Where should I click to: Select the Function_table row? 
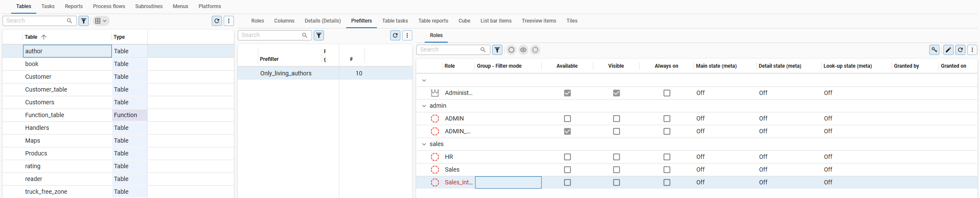click(x=118, y=115)
